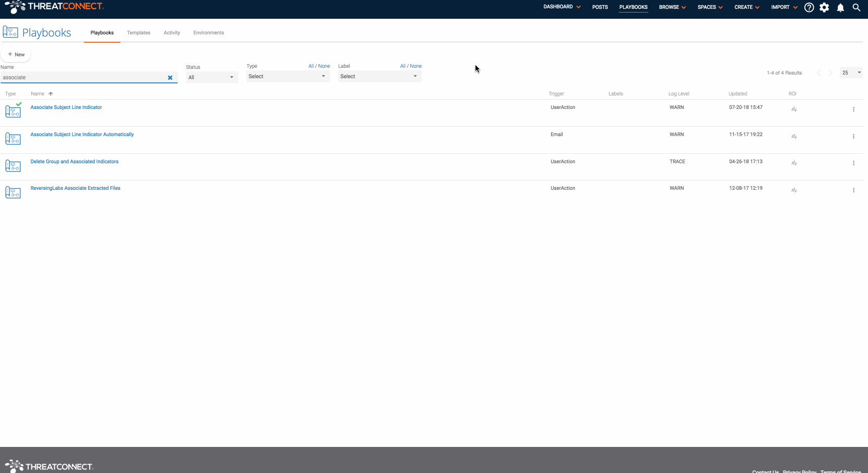This screenshot has width=868, height=473.
Task: Click playbook icon for Delete Group and Associated Indicators
Action: coord(13,166)
